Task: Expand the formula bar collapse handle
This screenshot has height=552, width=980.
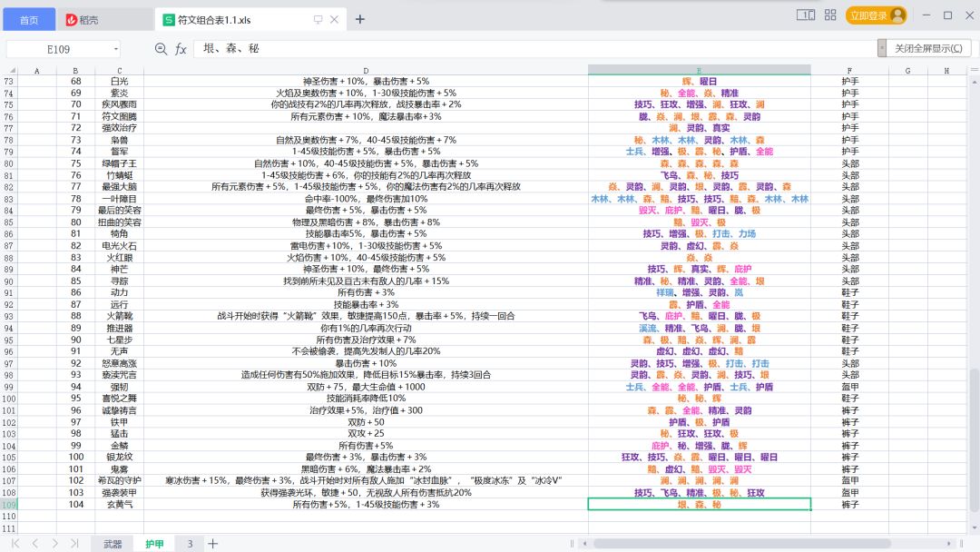Action: (x=881, y=48)
